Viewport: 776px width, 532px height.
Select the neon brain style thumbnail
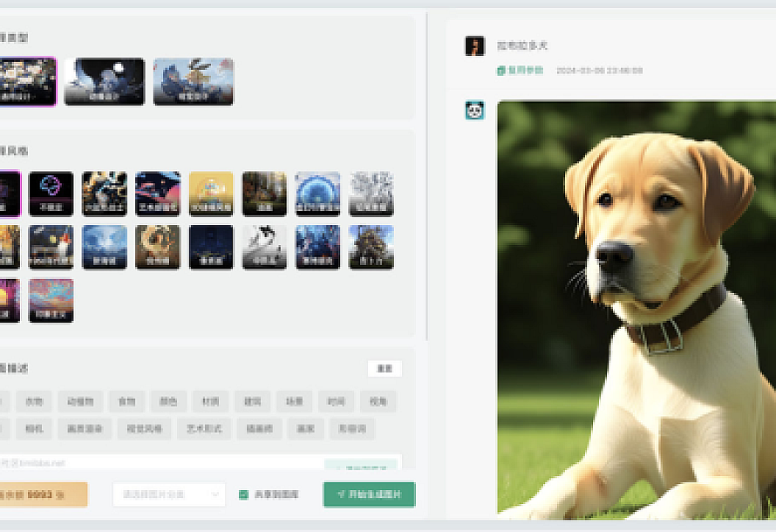pos(51,193)
